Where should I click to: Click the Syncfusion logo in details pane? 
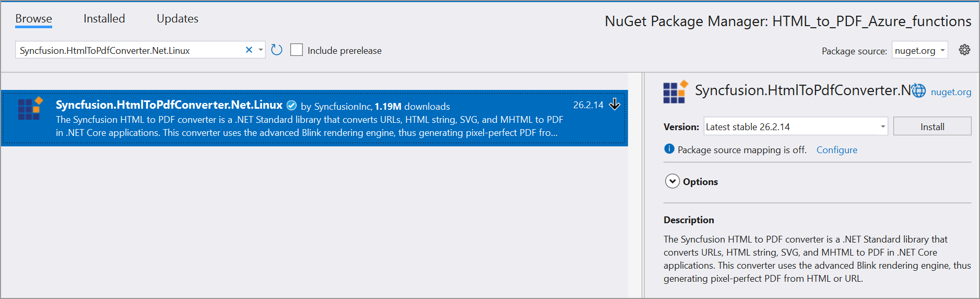[x=676, y=92]
